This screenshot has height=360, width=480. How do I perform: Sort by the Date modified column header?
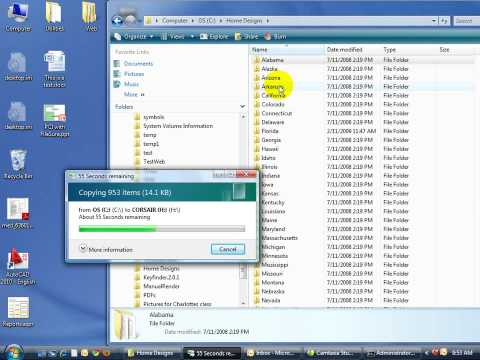[x=353, y=50]
